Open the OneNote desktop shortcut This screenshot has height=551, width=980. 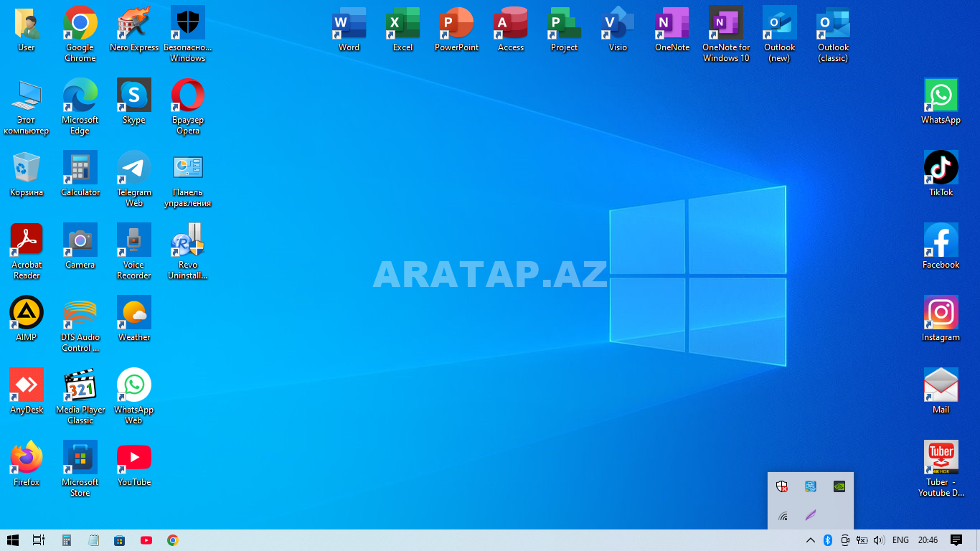[x=672, y=29]
